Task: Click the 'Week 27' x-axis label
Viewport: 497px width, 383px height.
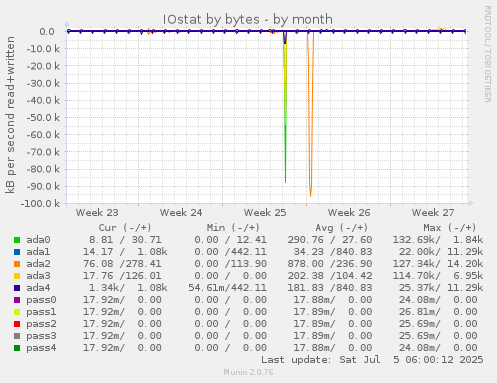Action: [x=433, y=213]
